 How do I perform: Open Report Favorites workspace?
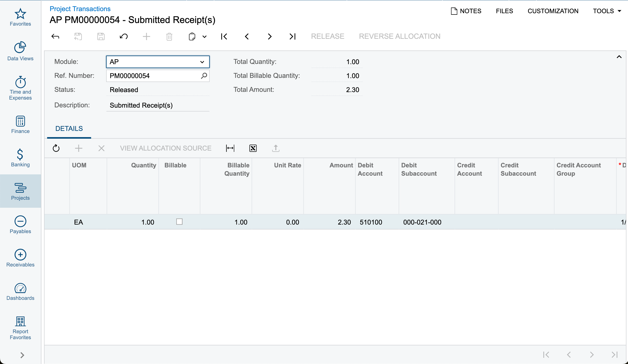point(20,328)
